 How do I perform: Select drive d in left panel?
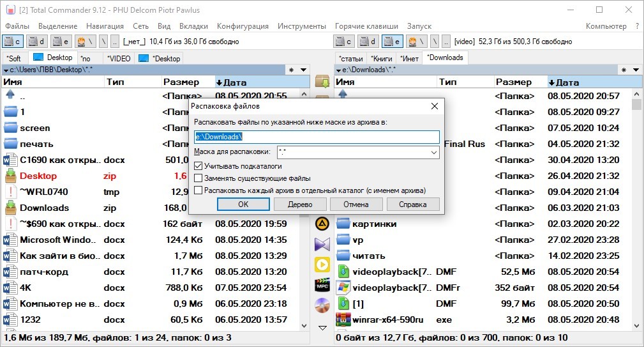[36, 42]
